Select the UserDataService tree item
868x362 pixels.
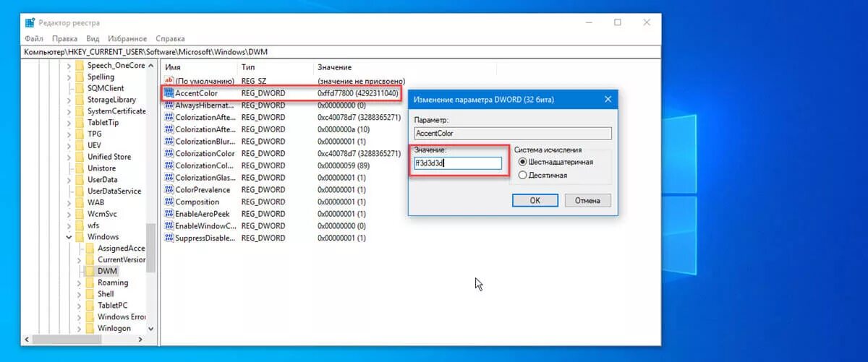click(x=114, y=191)
